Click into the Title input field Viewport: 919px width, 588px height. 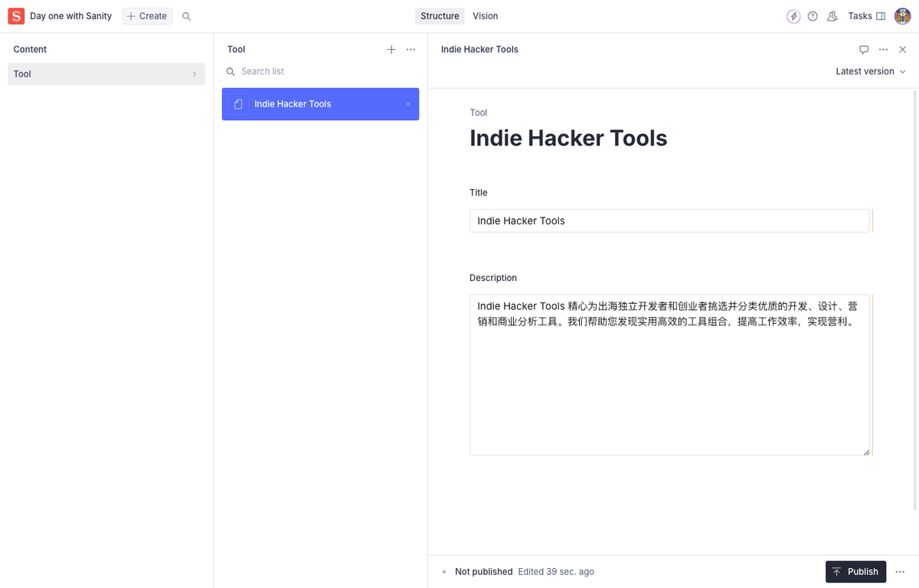coord(669,220)
